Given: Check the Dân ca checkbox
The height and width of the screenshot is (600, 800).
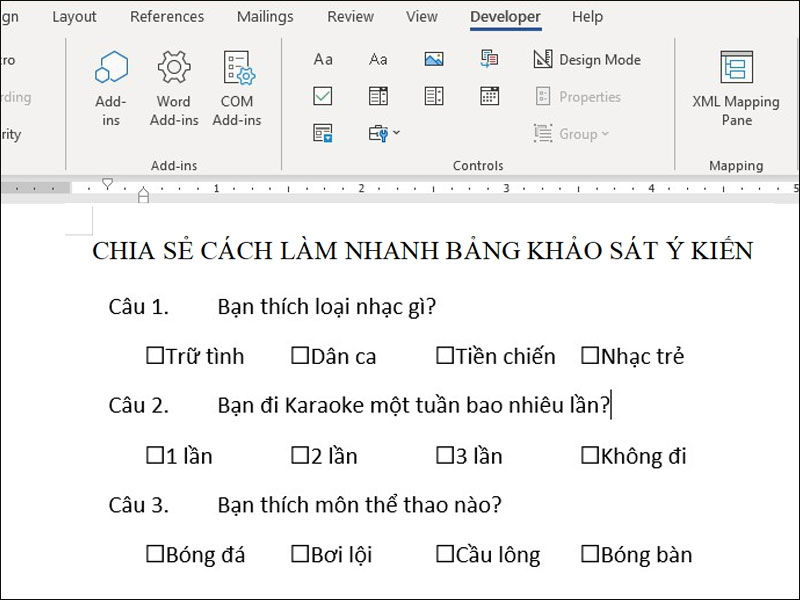Looking at the screenshot, I should click(299, 355).
